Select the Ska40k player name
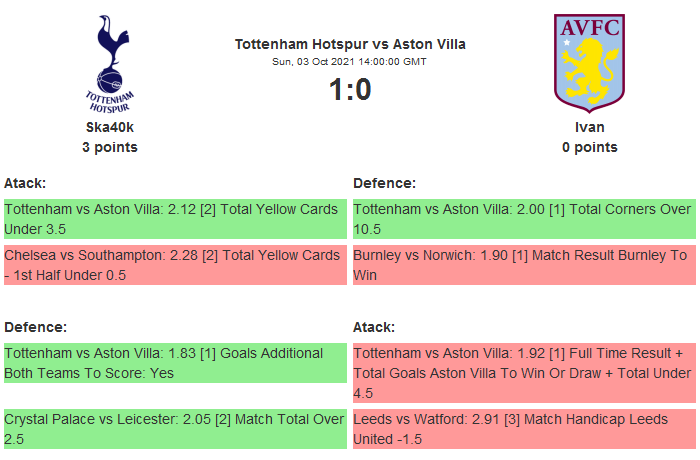Viewport: 700px width, 460px height. (x=110, y=127)
